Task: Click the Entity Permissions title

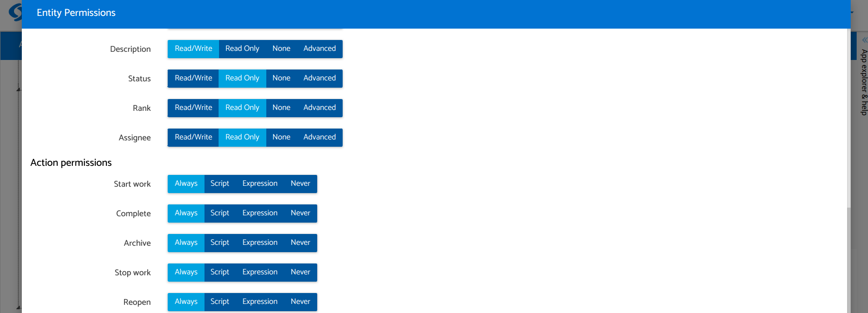Action: point(76,13)
